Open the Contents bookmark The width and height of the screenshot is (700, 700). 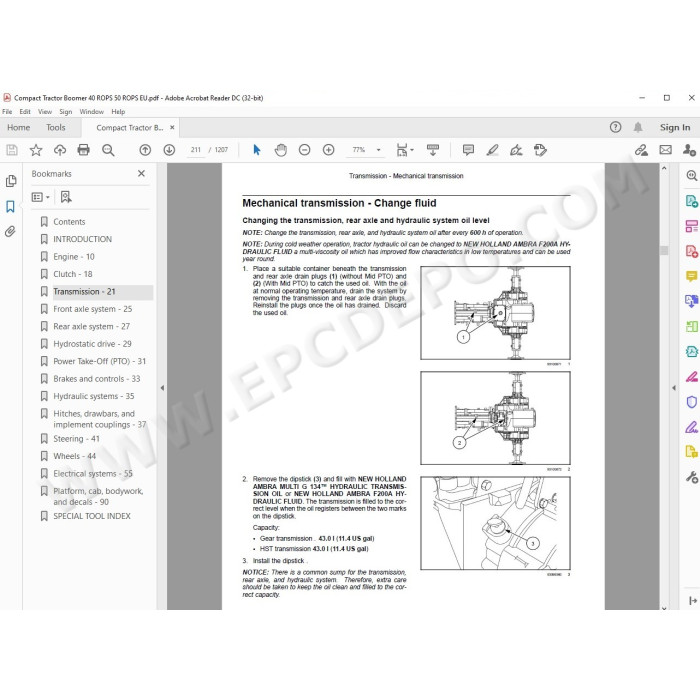69,222
